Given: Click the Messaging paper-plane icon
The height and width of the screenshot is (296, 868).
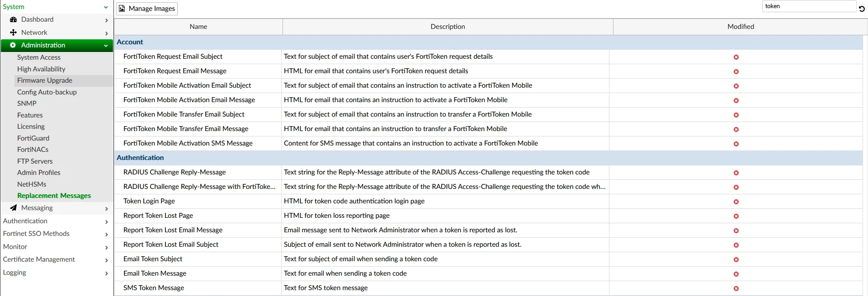Looking at the screenshot, I should [x=13, y=208].
